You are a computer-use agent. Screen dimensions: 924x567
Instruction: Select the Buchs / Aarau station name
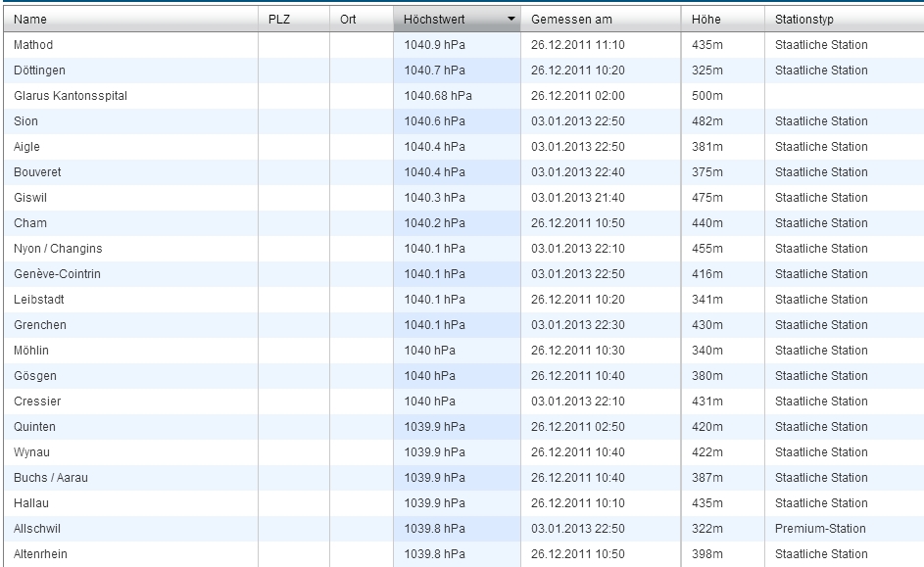[51, 478]
